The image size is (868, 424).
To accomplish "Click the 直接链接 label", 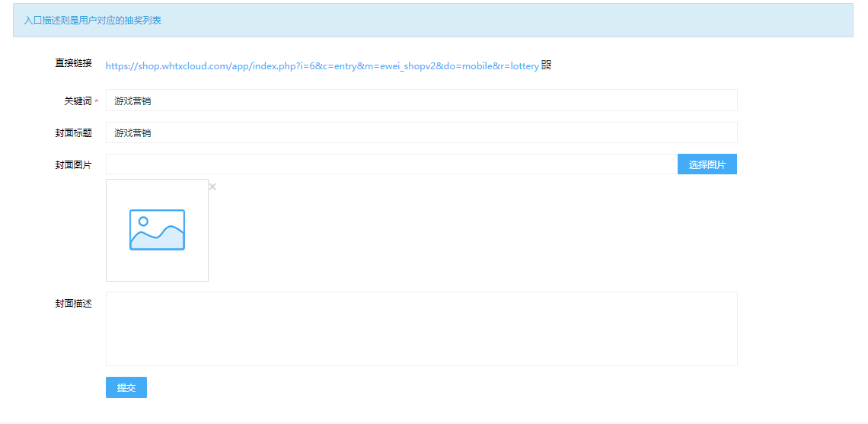I will click(x=73, y=62).
